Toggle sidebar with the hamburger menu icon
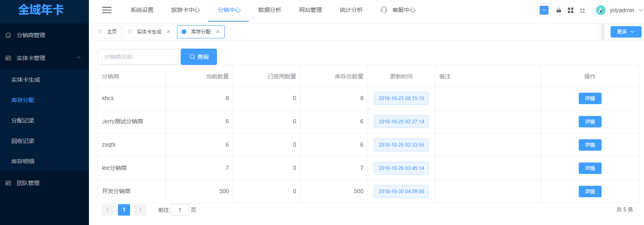Image resolution: width=644 pixels, height=225 pixels. click(x=107, y=10)
